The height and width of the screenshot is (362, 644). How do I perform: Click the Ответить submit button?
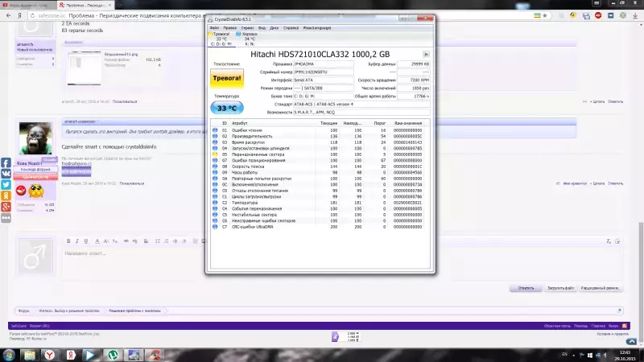pyautogui.click(x=526, y=288)
